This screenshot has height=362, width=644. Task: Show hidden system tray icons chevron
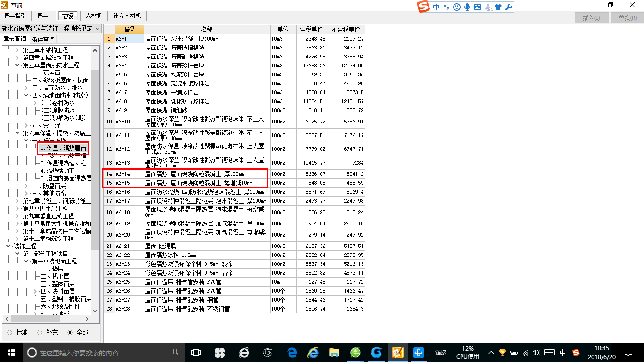[491, 353]
